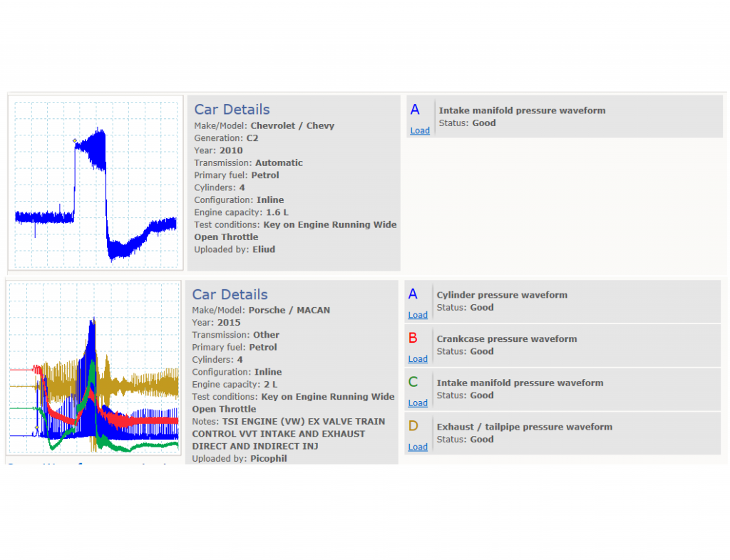Image resolution: width=730 pixels, height=560 pixels.
Task: Click the gold channel D letter icon
Action: coord(413,426)
